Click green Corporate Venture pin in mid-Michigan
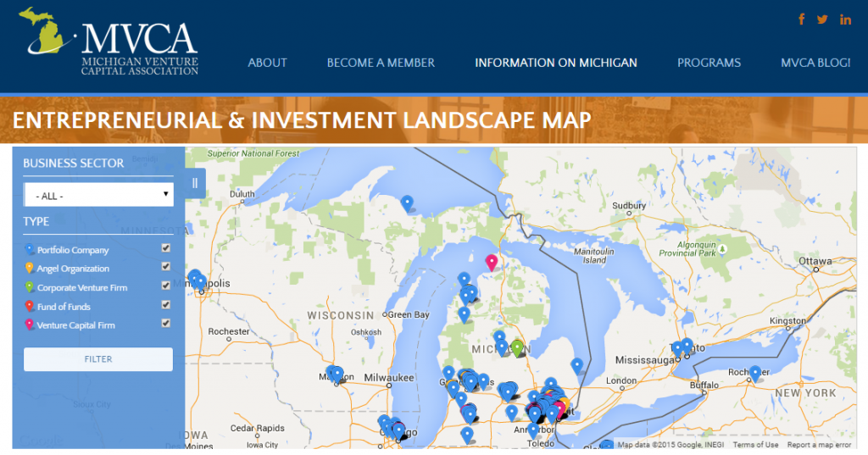 (517, 347)
